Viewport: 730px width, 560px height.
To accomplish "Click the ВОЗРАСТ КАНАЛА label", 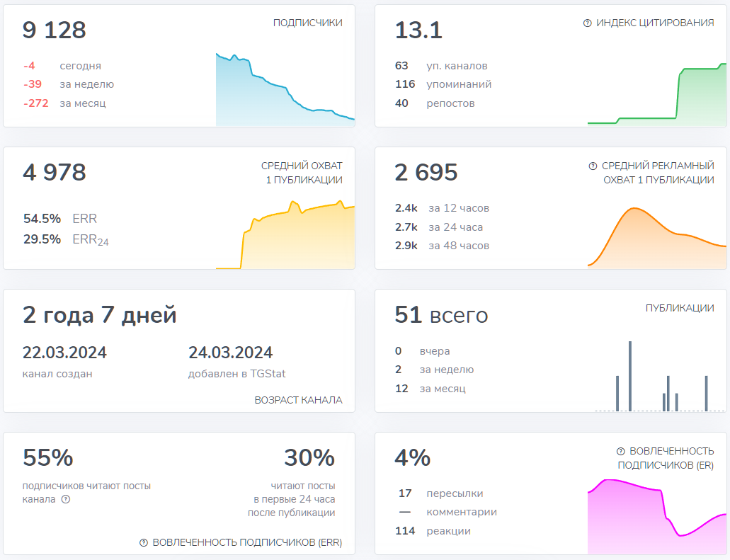I will [298, 400].
